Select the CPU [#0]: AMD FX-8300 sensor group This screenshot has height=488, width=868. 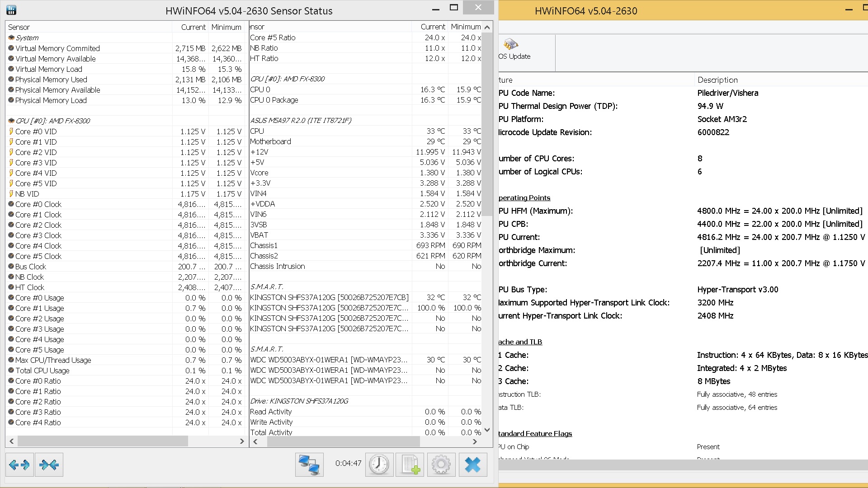pyautogui.click(x=52, y=121)
